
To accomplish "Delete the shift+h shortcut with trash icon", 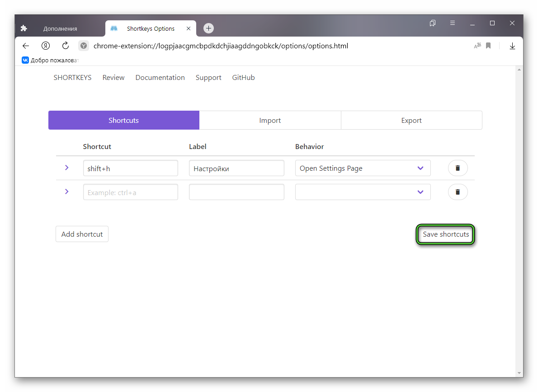I will click(458, 168).
